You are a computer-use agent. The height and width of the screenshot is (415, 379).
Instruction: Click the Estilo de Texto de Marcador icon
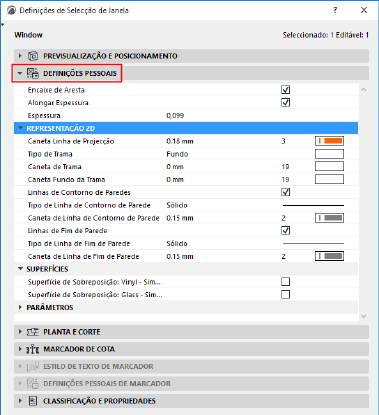click(x=33, y=367)
